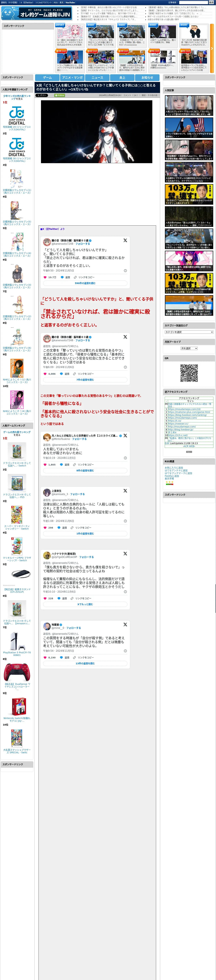This screenshot has height=980, width=216.
Task: Click はてなブックマークに追加 link
Action: [178, 473]
